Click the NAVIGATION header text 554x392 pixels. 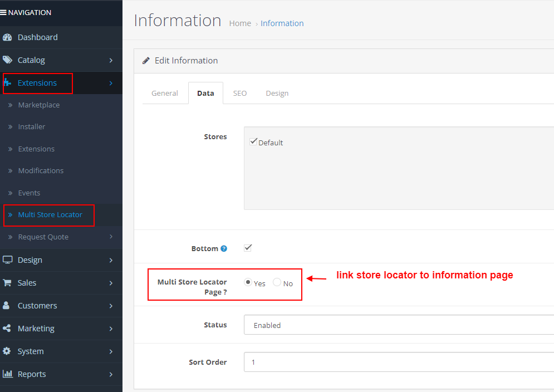30,13
